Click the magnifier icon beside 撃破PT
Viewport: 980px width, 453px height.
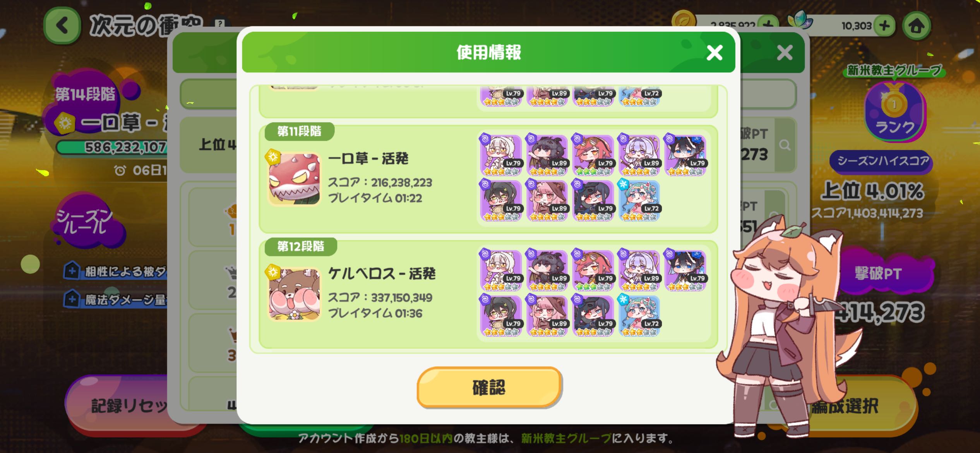(x=785, y=145)
